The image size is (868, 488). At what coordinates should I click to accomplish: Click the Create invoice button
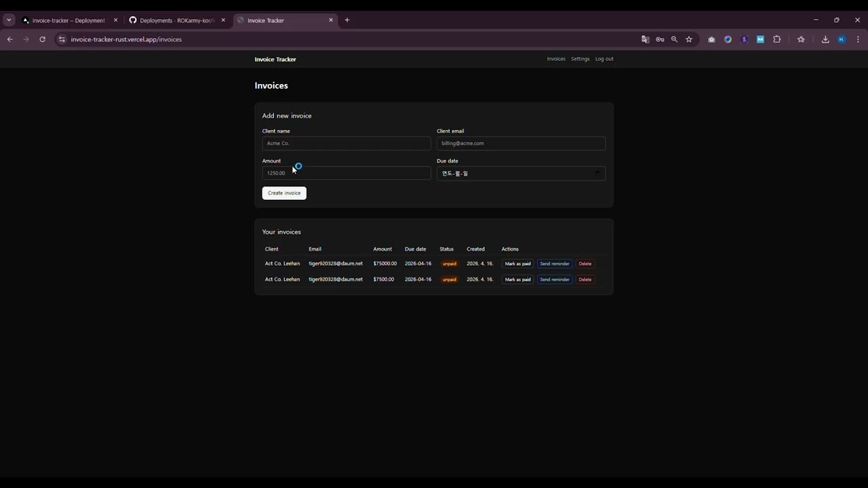pyautogui.click(x=283, y=192)
